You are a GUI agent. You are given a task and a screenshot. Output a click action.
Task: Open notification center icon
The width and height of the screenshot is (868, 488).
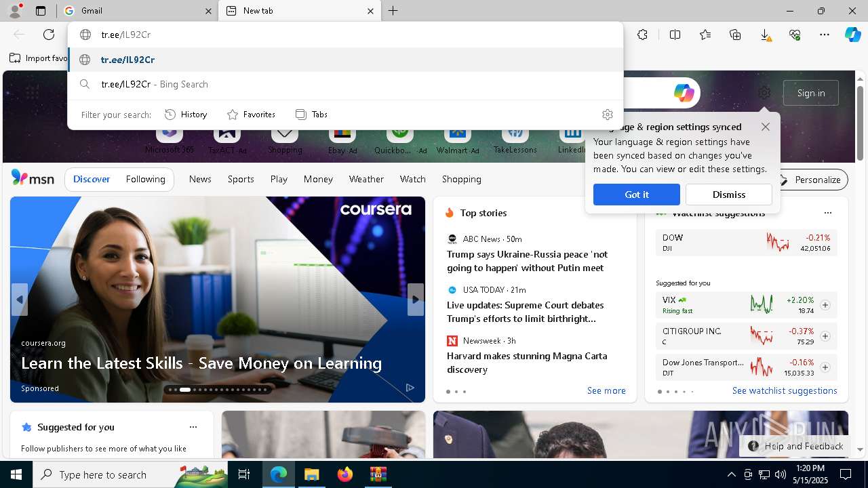846,474
